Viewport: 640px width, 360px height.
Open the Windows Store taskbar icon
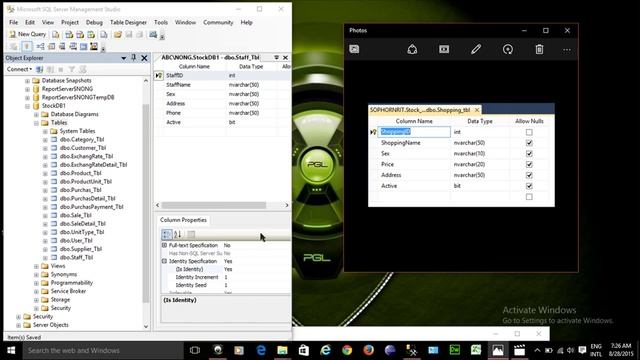pos(304,351)
